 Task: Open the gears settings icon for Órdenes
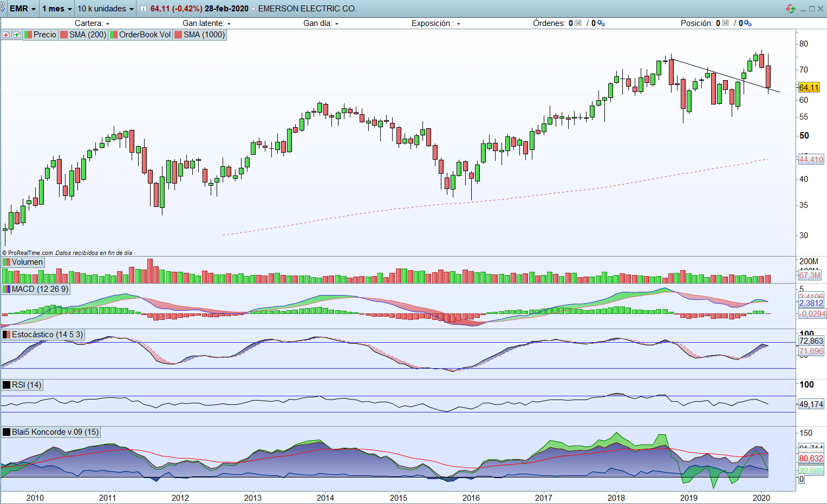601,23
